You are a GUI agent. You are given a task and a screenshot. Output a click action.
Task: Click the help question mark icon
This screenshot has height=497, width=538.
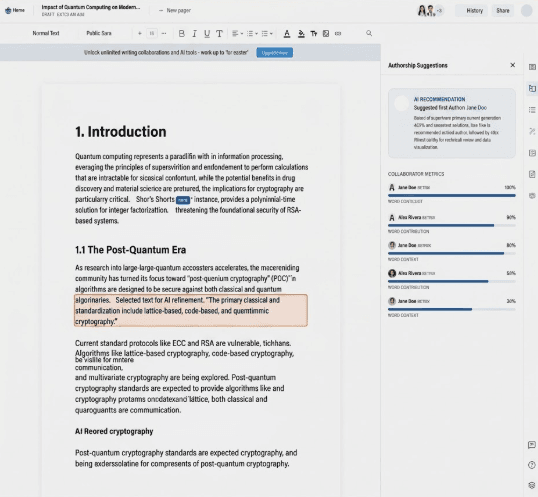pyautogui.click(x=531, y=465)
